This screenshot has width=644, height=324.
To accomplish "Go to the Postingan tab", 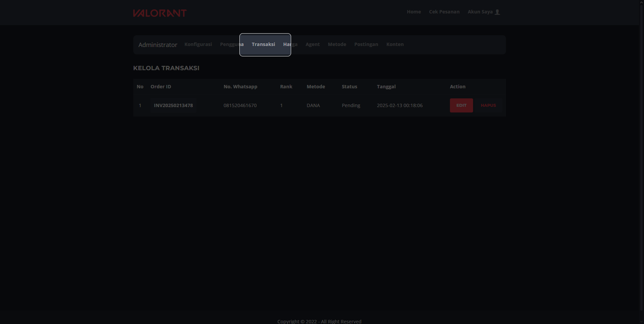I will (366, 44).
